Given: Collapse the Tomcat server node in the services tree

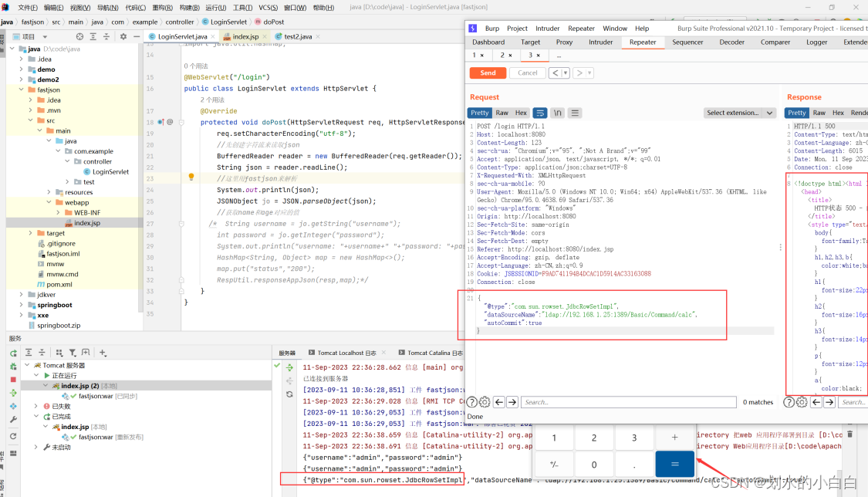Looking at the screenshot, I should click(x=26, y=365).
